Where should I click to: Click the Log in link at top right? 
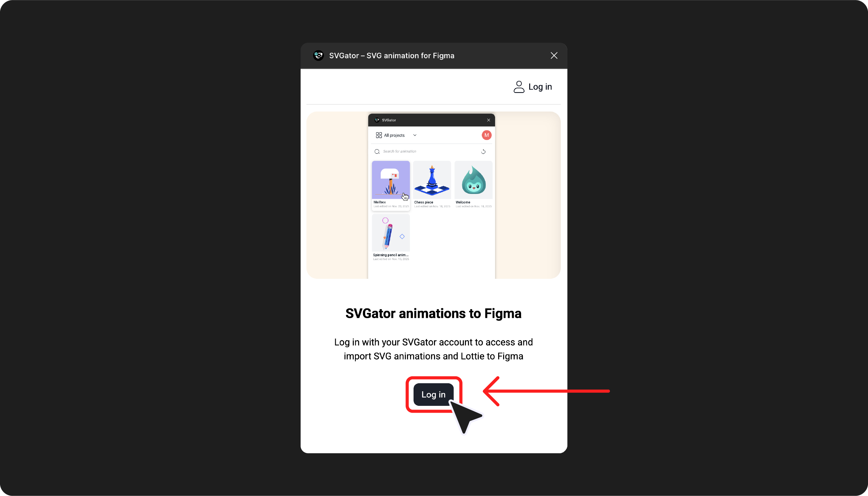[540, 87]
